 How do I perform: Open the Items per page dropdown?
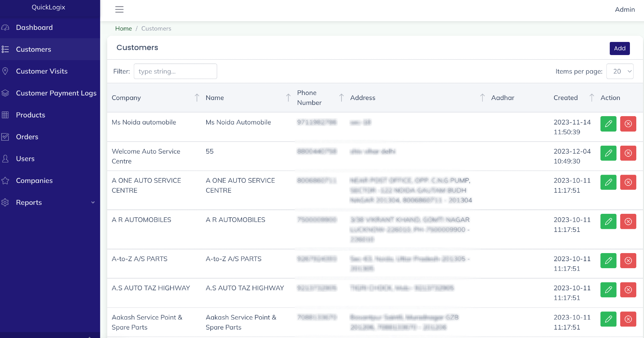[x=620, y=71]
